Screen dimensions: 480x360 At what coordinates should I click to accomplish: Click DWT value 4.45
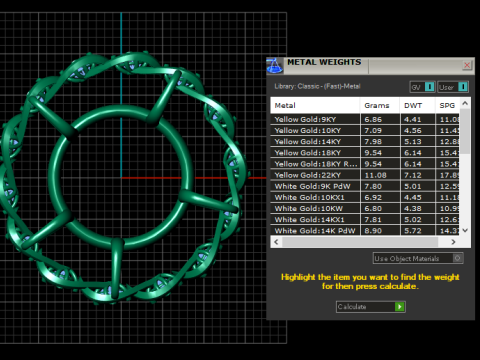click(413, 197)
